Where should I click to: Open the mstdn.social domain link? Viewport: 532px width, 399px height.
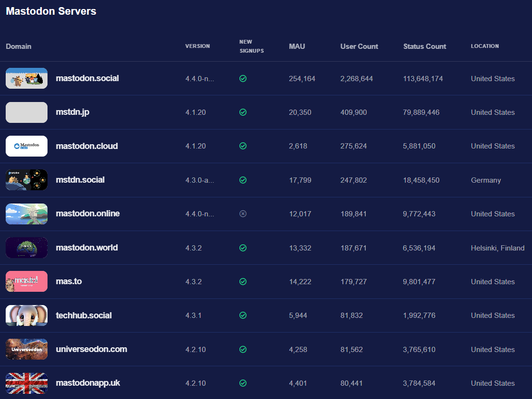click(x=80, y=180)
